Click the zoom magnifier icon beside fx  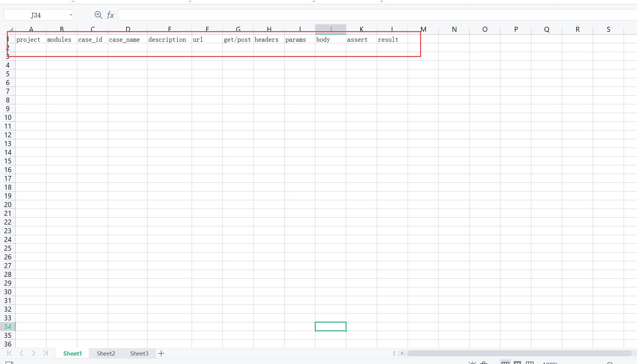click(x=98, y=15)
